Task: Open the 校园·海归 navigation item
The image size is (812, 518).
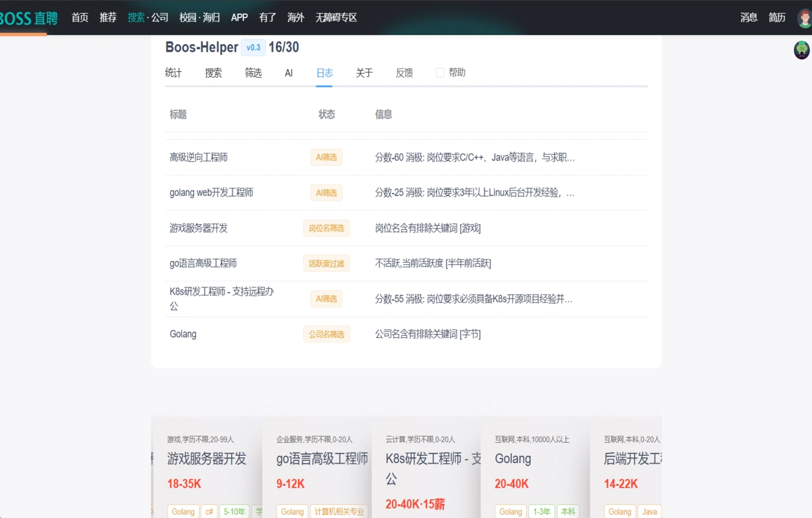Action: click(198, 17)
